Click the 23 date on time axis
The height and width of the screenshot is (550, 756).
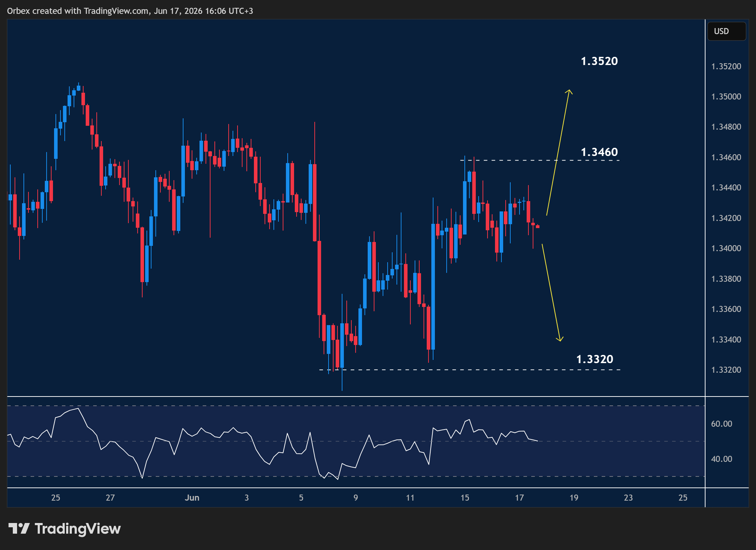coord(628,498)
